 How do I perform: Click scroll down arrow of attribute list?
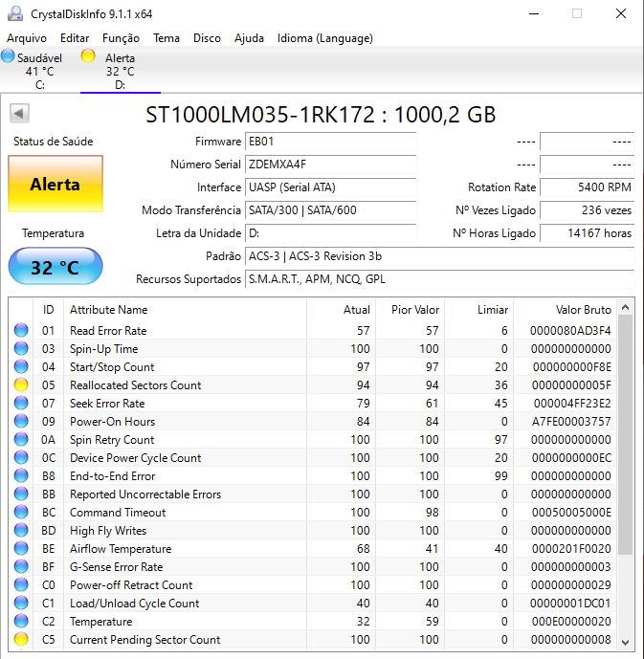point(626,642)
